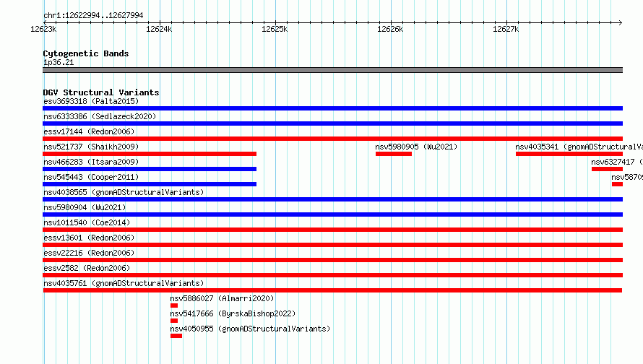Image resolution: width=643 pixels, height=364 pixels.
Task: Click the blue bar under nsv6333386
Action: pyautogui.click(x=332, y=123)
